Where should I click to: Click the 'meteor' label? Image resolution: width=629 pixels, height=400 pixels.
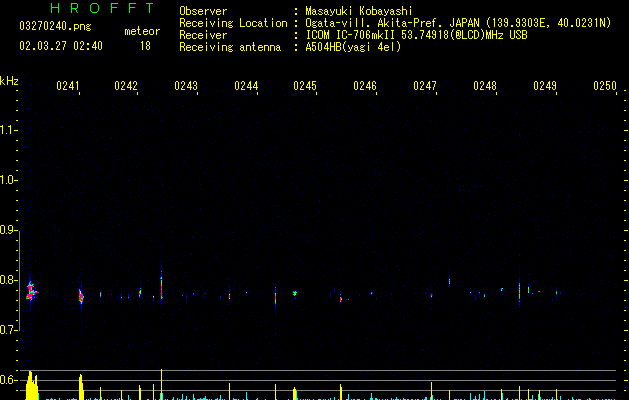point(142,31)
